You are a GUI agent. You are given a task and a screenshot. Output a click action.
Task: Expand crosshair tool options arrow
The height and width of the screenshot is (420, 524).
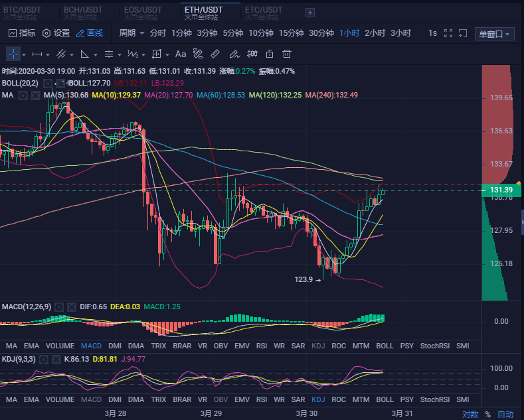click(24, 55)
